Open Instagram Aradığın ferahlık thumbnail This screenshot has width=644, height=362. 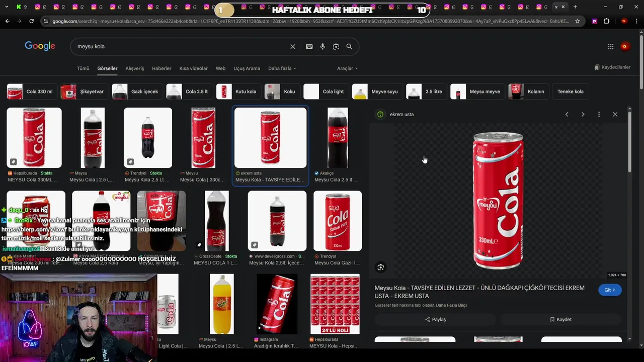[x=277, y=304]
